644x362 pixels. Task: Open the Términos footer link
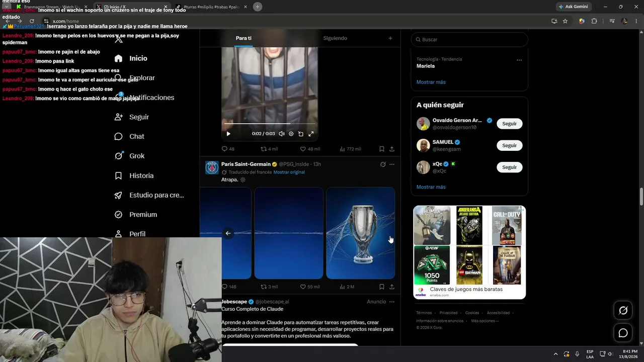(x=424, y=313)
